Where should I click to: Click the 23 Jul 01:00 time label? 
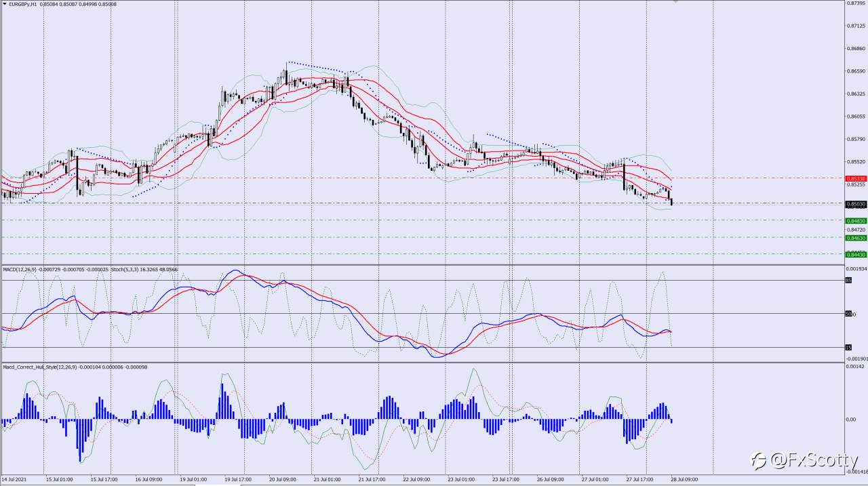click(x=460, y=479)
